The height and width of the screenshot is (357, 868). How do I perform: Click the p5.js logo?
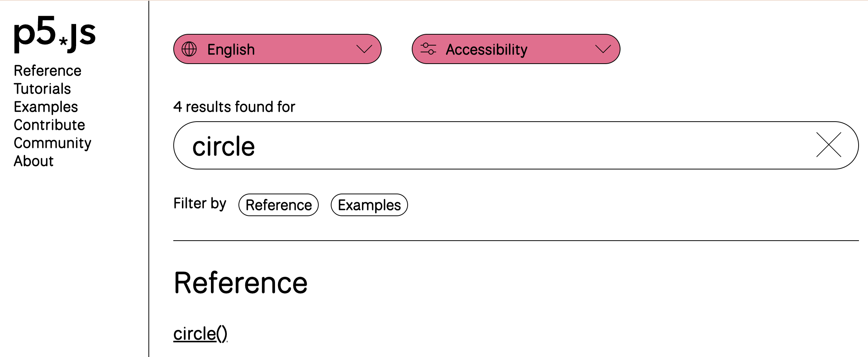[x=54, y=36]
